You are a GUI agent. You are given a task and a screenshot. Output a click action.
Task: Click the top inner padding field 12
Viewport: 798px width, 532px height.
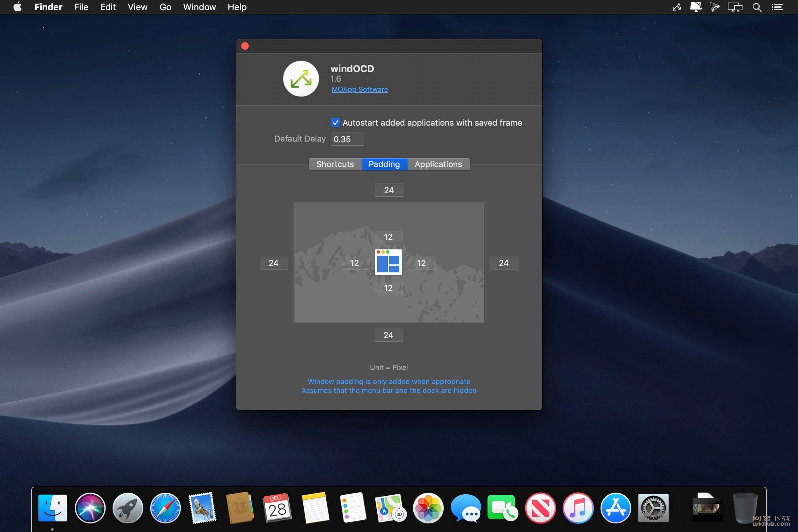click(x=388, y=237)
